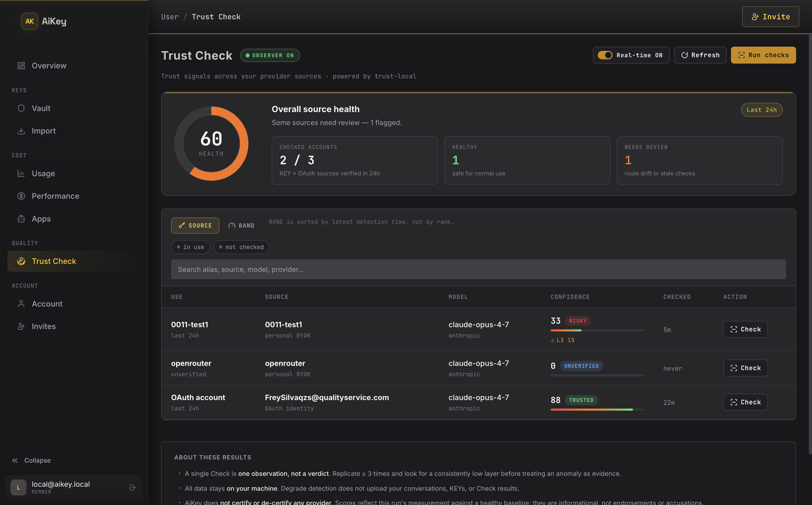Click the green dot in OBSERVER ON badge
This screenshot has height=505, width=812.
tap(248, 55)
